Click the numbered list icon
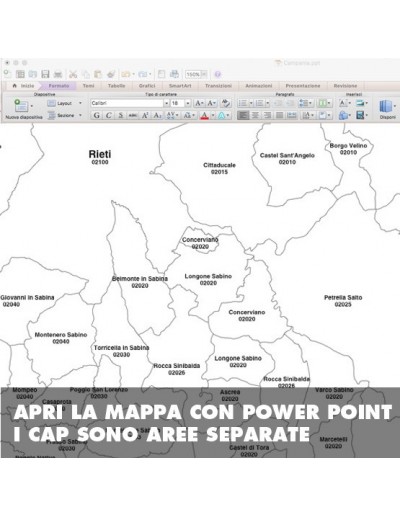Viewport: 400px width, 517px height. tap(259, 103)
